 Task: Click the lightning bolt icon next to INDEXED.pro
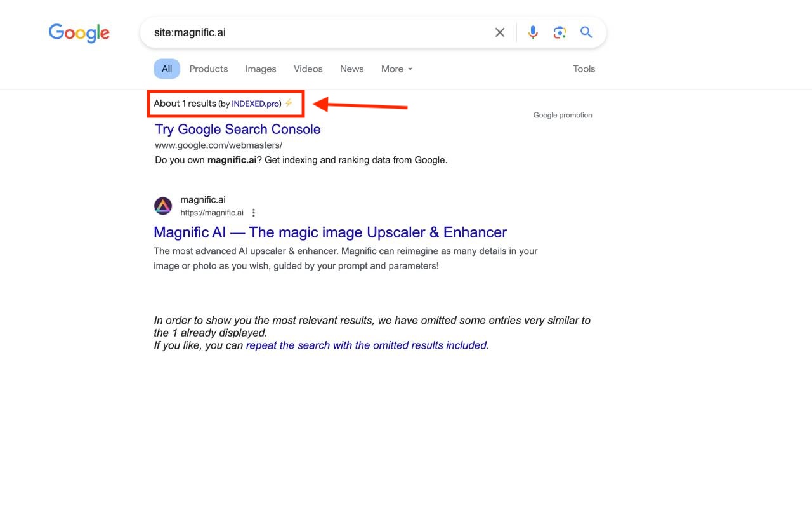point(289,103)
